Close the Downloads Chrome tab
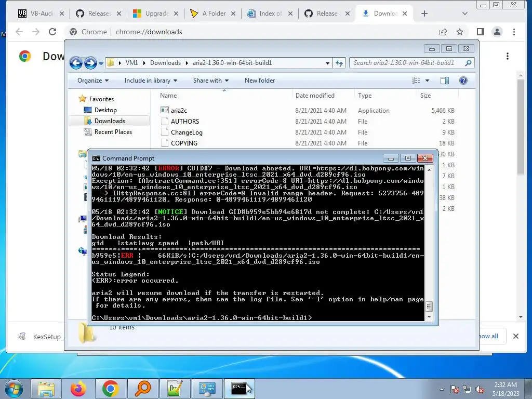This screenshot has height=399, width=532. (x=405, y=14)
